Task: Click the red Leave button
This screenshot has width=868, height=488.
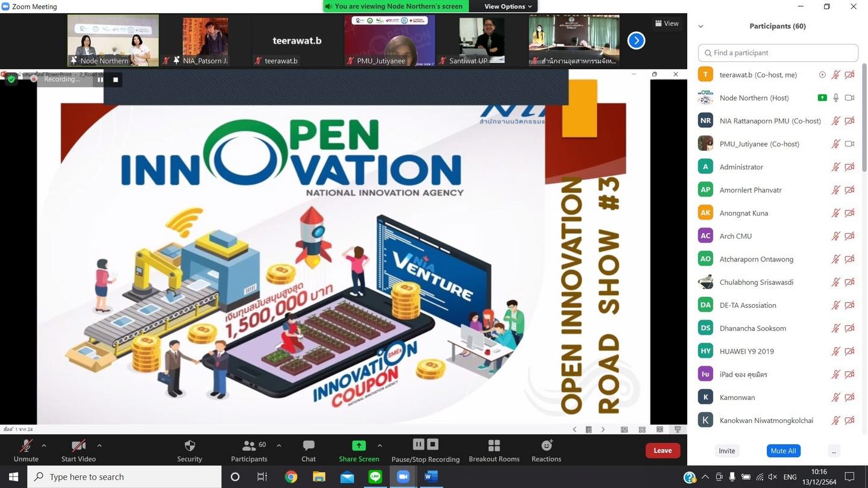Action: [662, 451]
